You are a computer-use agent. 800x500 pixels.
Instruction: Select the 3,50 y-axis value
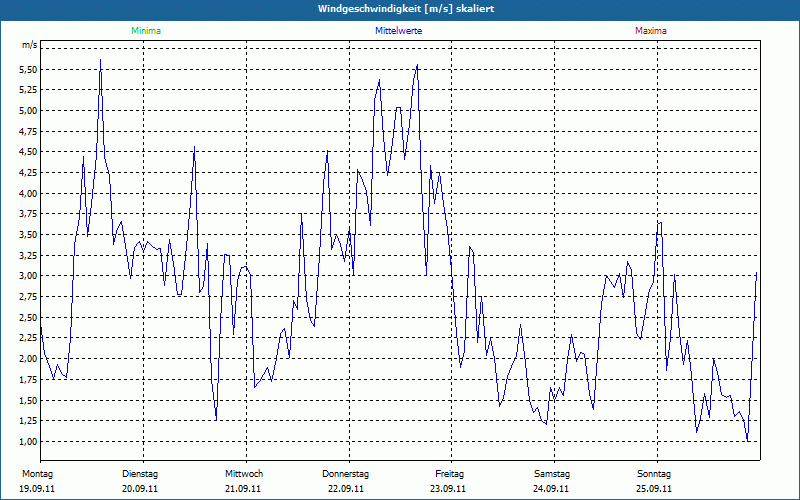coord(28,235)
